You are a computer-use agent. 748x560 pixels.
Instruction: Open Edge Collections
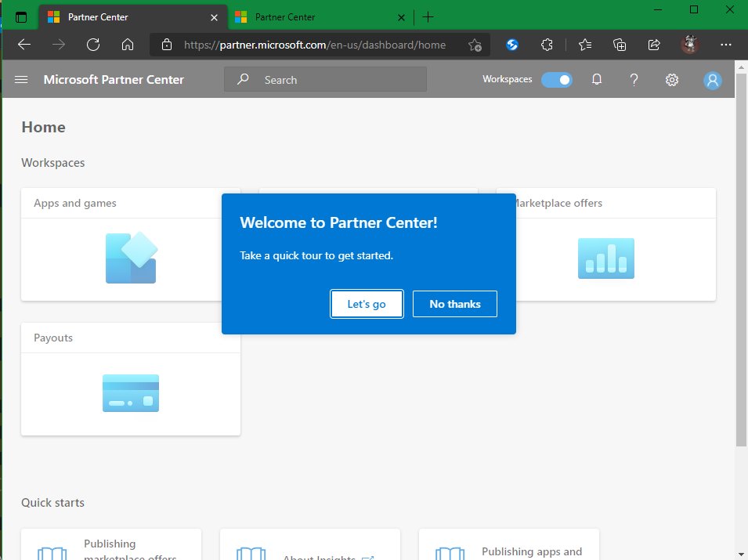point(620,45)
